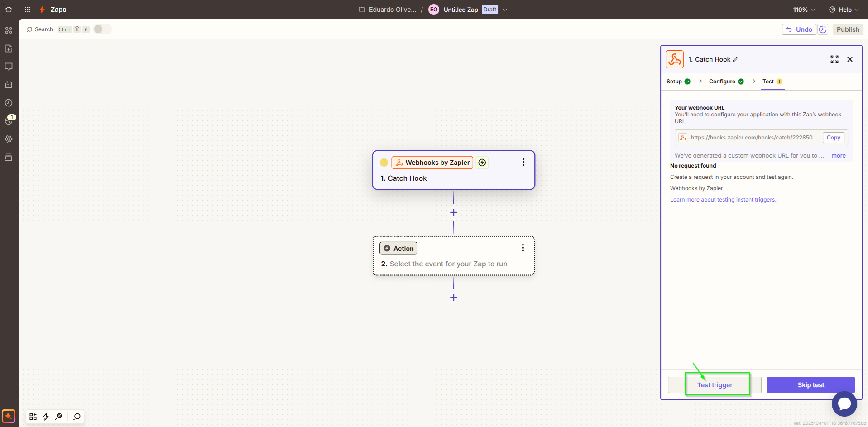Click the Webhooks app icon in panel header
868x427 pixels.
click(x=675, y=59)
